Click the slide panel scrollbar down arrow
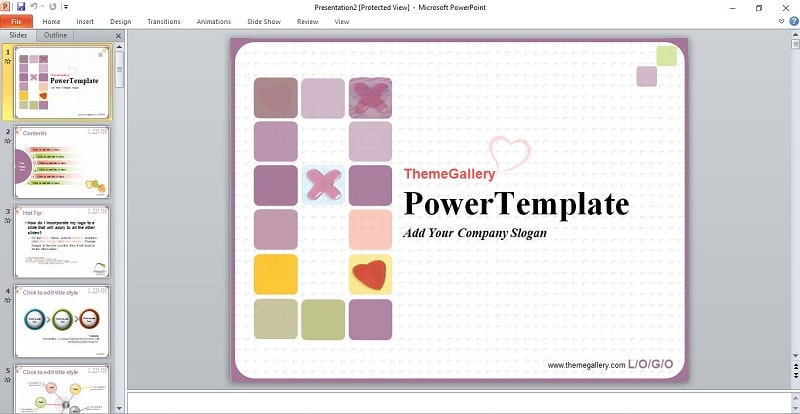Image resolution: width=800 pixels, height=414 pixels. point(119,408)
